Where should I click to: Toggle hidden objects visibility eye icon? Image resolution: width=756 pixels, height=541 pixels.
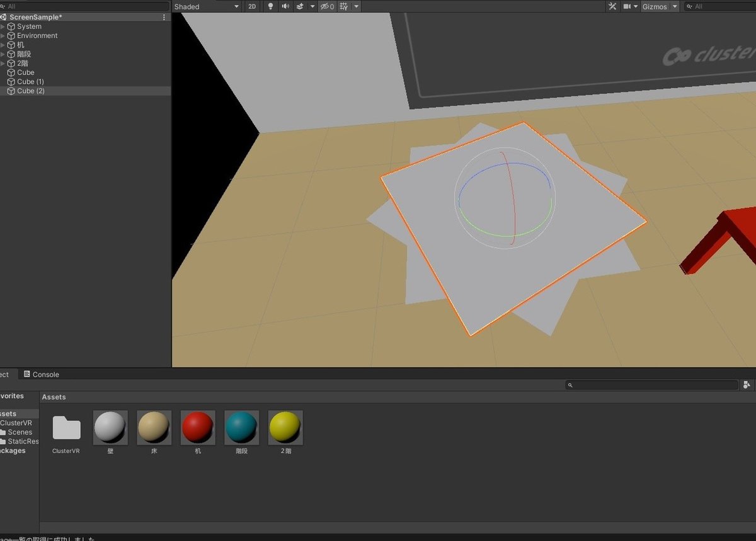click(327, 6)
